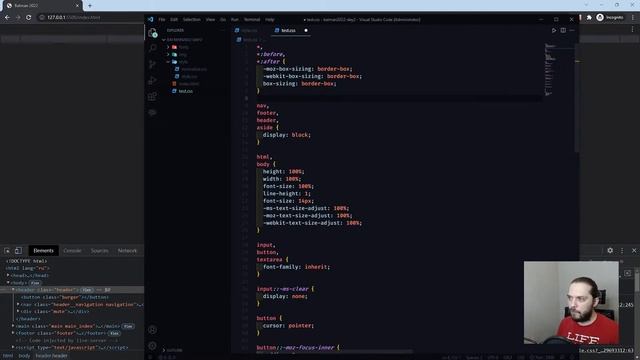Open the Chrome three-dot menu
640x360 pixels.
(x=633, y=18)
